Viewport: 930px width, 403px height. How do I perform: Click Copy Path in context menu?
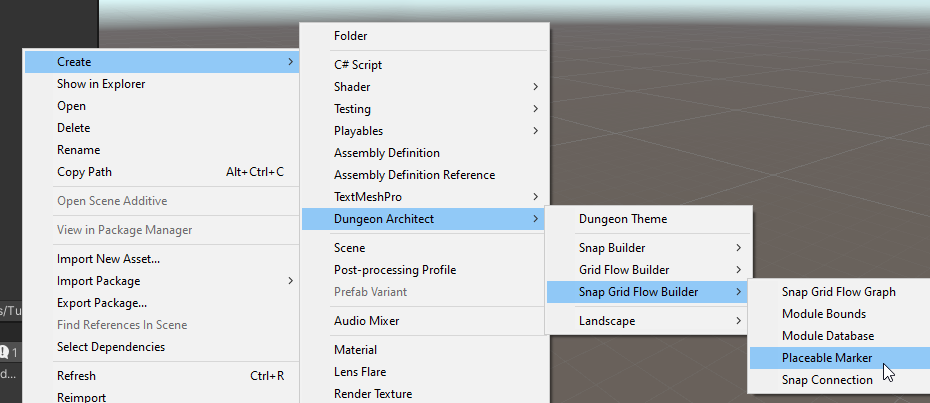point(84,172)
